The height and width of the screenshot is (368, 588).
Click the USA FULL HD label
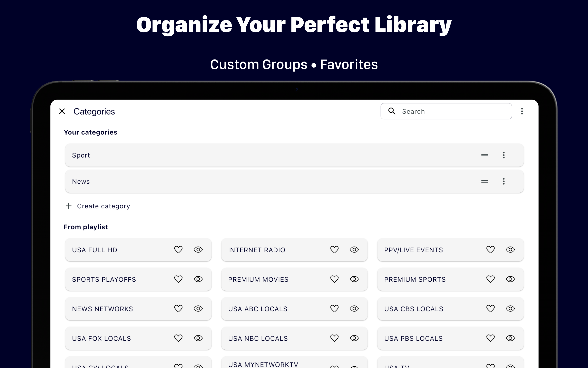coord(95,250)
